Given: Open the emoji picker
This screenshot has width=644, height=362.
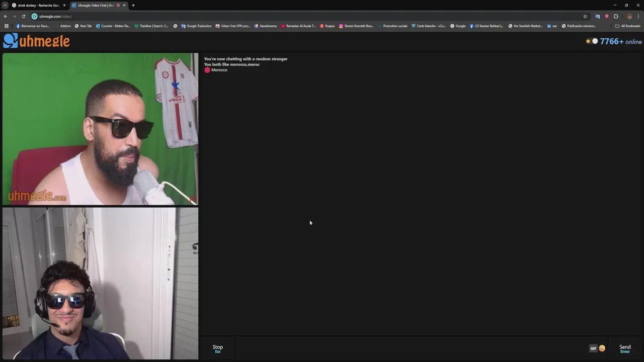Looking at the screenshot, I should (x=602, y=348).
